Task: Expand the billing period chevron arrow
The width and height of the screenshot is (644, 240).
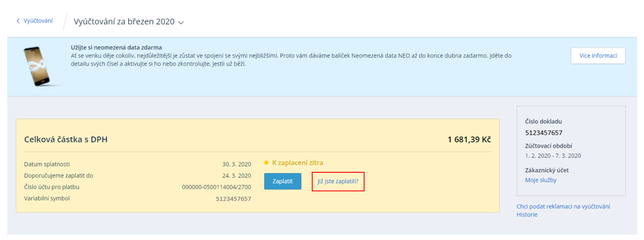Action: click(181, 22)
